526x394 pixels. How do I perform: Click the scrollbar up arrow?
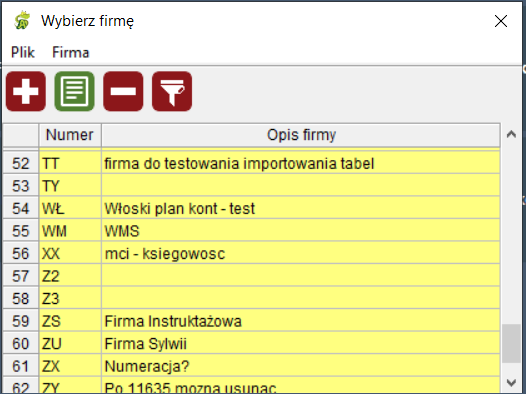(x=511, y=135)
